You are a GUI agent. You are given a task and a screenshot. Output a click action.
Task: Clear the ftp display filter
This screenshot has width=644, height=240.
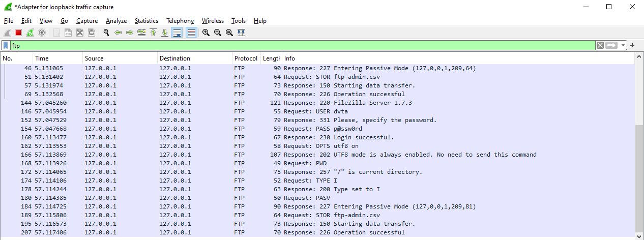pyautogui.click(x=600, y=45)
